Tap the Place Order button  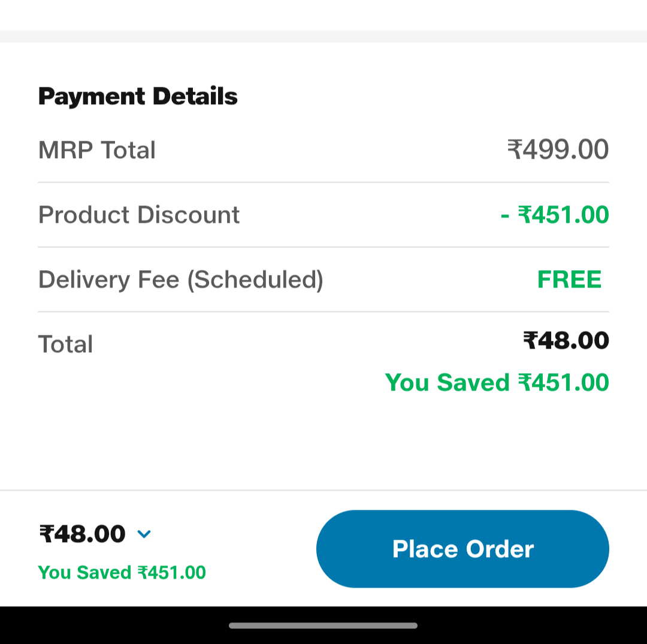[462, 549]
